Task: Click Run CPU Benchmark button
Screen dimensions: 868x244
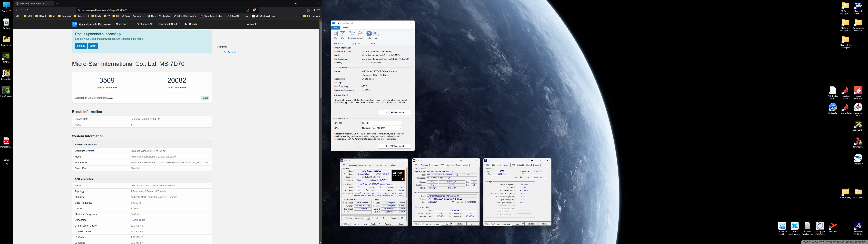Action: [395, 113]
